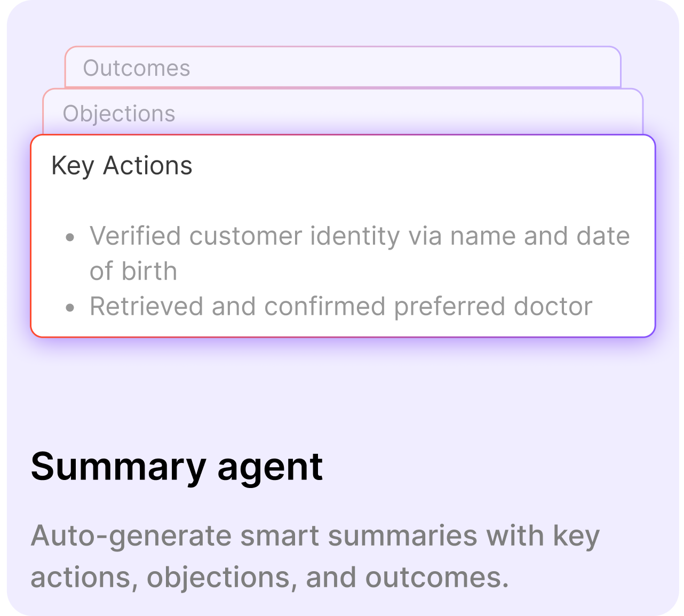Screen dimensions: 684x616
Task: Click the first bullet dot in Key Actions
Action: pyautogui.click(x=70, y=237)
